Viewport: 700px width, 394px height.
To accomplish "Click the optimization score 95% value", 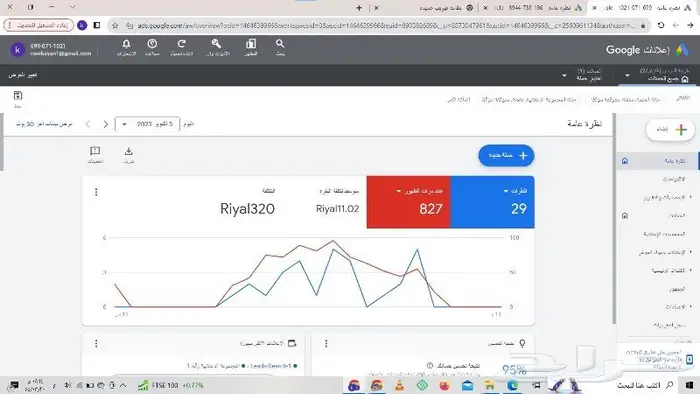I will [x=514, y=370].
